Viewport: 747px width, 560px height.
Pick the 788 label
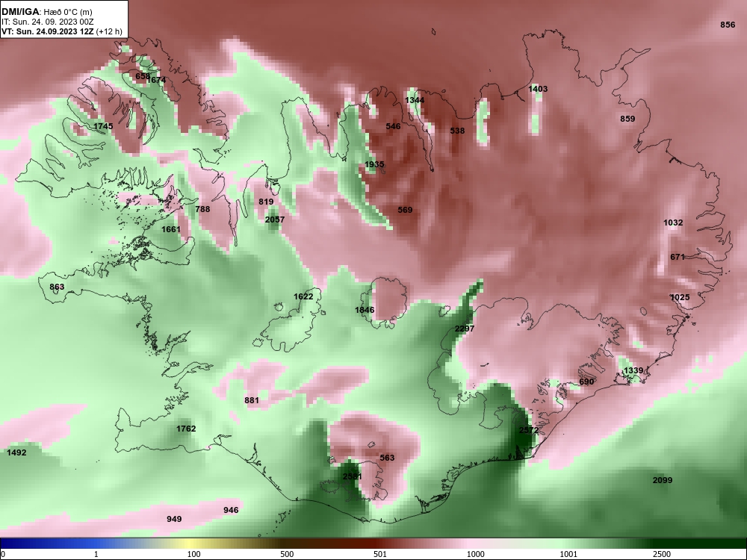[x=202, y=208]
